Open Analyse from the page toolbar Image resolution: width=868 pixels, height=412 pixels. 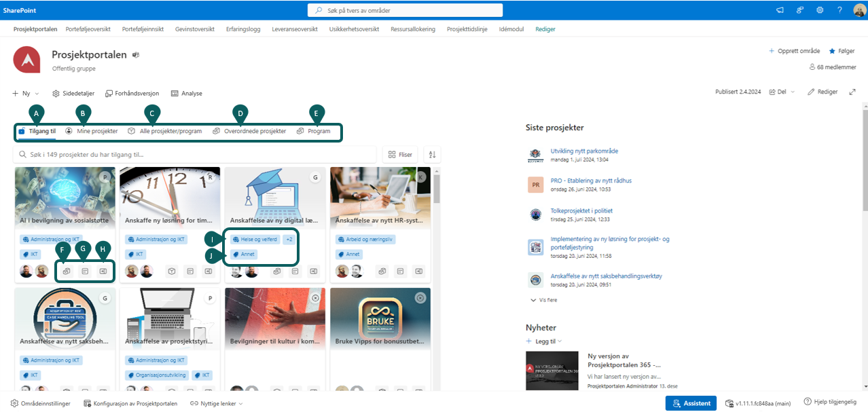(x=187, y=94)
